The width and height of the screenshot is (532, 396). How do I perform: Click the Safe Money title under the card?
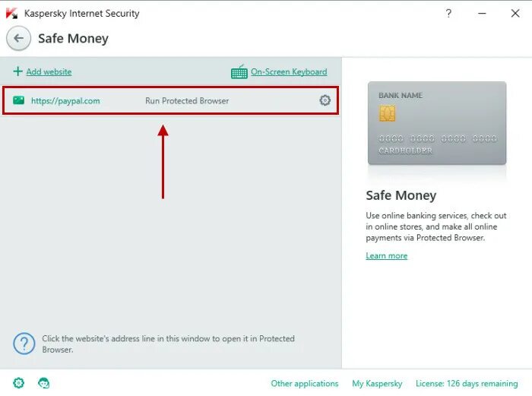(401, 195)
